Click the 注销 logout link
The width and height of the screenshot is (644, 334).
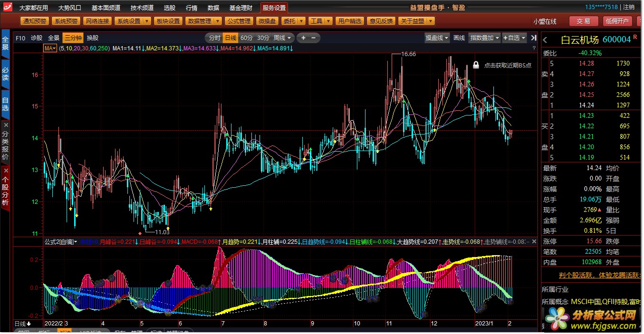[629, 7]
